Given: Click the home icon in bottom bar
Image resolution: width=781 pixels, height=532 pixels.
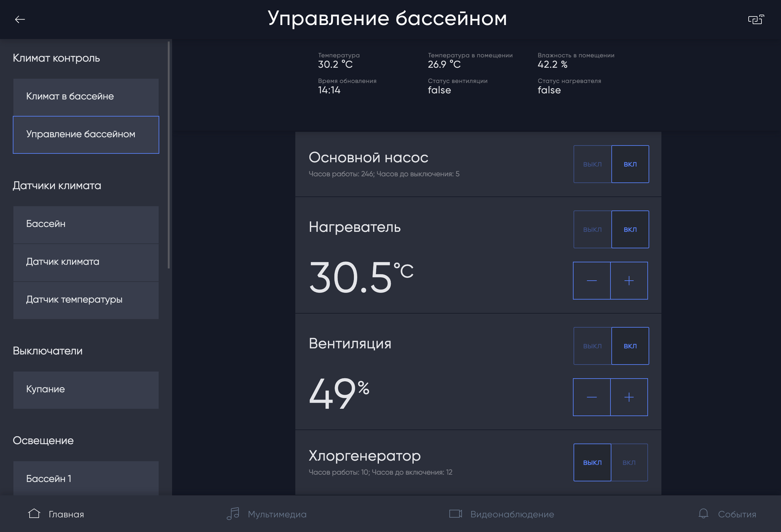Looking at the screenshot, I should click(34, 513).
